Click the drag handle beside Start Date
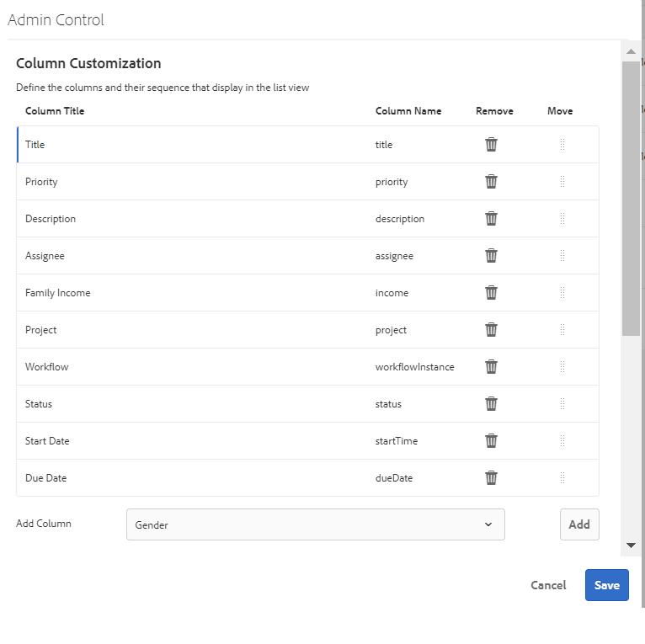645x644 pixels. [x=562, y=441]
